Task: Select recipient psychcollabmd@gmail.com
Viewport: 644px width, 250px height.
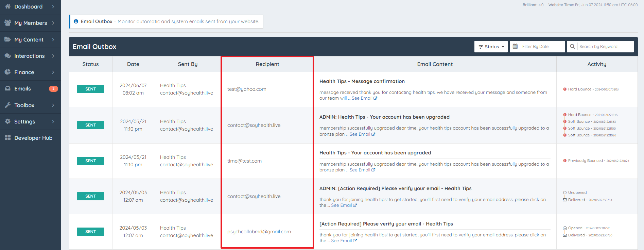Action: click(259, 232)
